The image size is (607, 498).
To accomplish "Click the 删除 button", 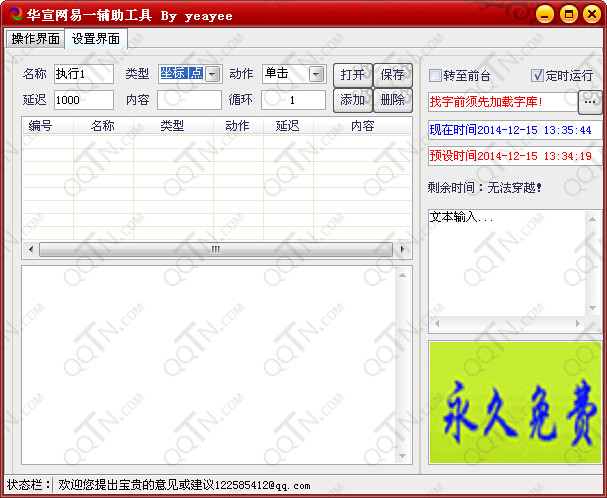I will click(x=392, y=100).
